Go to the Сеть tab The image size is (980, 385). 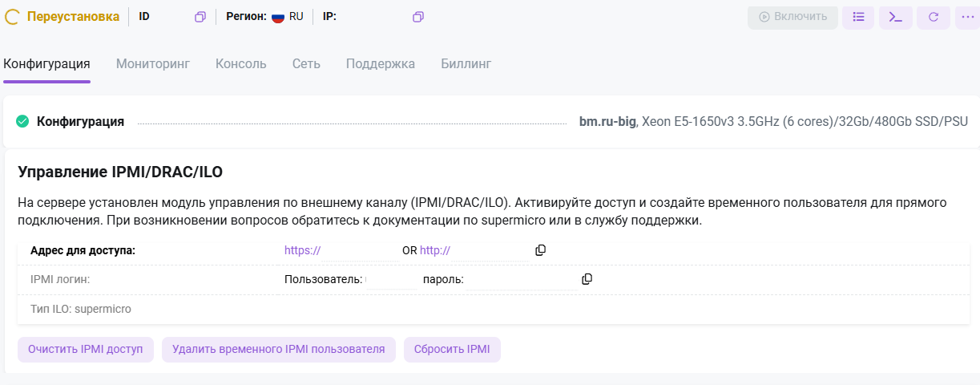[306, 64]
